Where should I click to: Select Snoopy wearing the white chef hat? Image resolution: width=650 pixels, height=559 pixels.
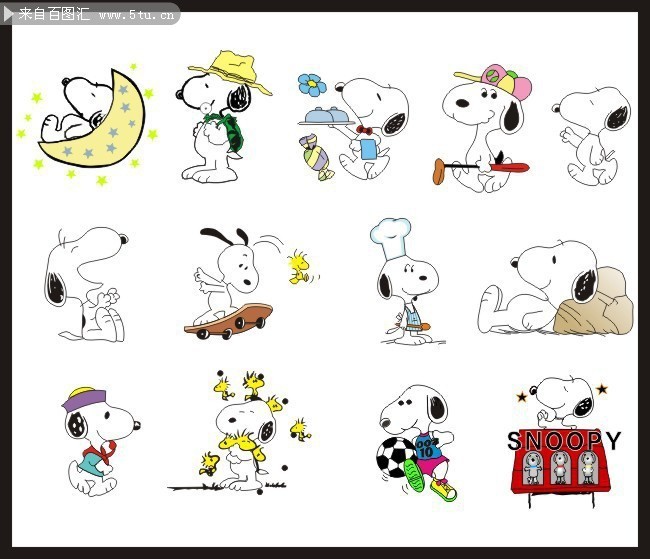tap(406, 282)
